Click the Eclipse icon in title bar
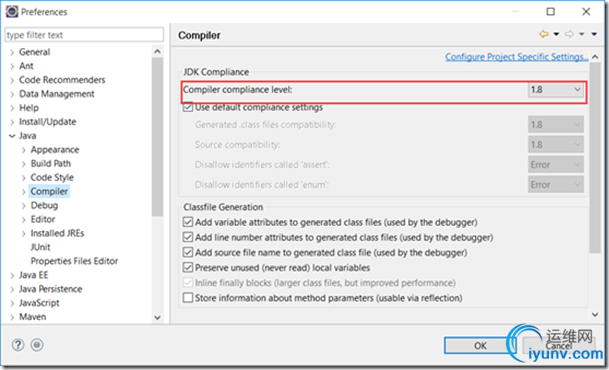609x370 pixels. click(x=12, y=12)
